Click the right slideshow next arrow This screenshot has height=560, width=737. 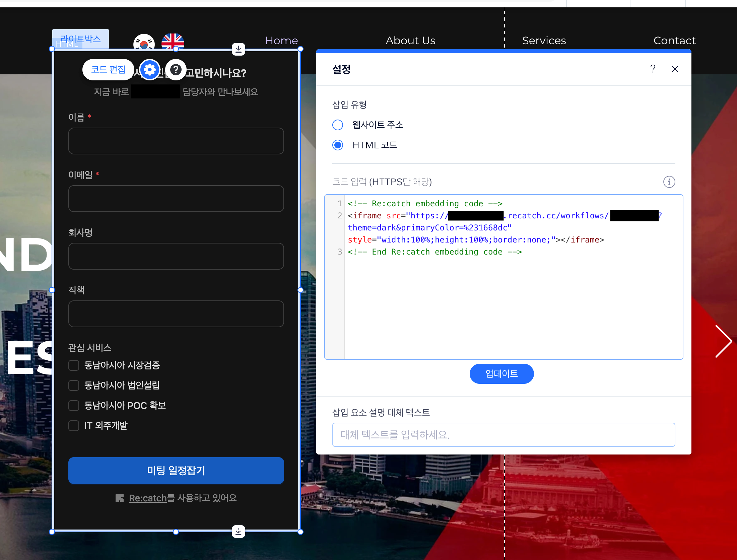pos(723,341)
